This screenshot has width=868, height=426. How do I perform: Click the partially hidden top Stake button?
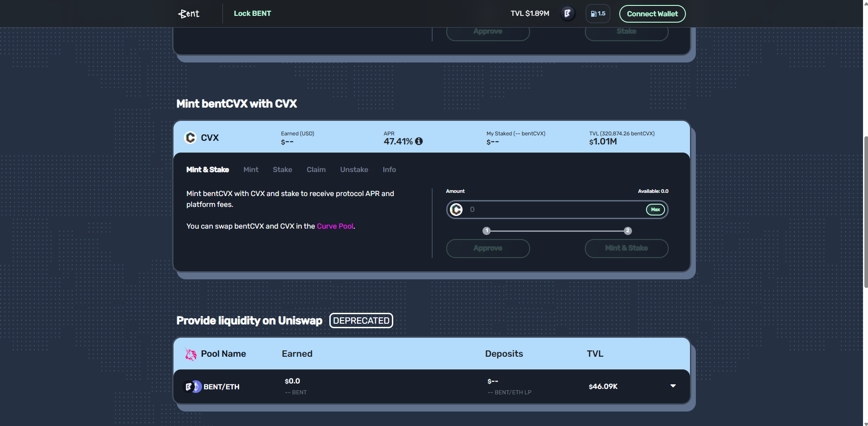[x=627, y=33]
